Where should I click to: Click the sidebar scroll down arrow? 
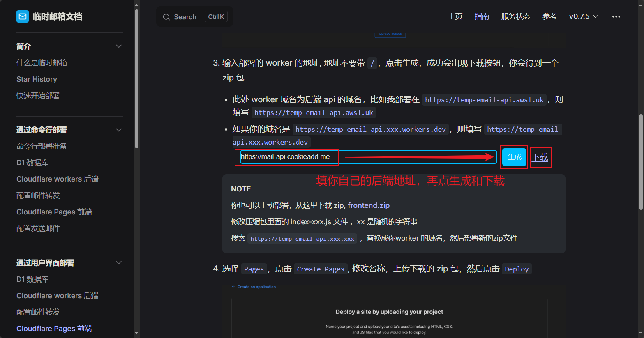136,333
